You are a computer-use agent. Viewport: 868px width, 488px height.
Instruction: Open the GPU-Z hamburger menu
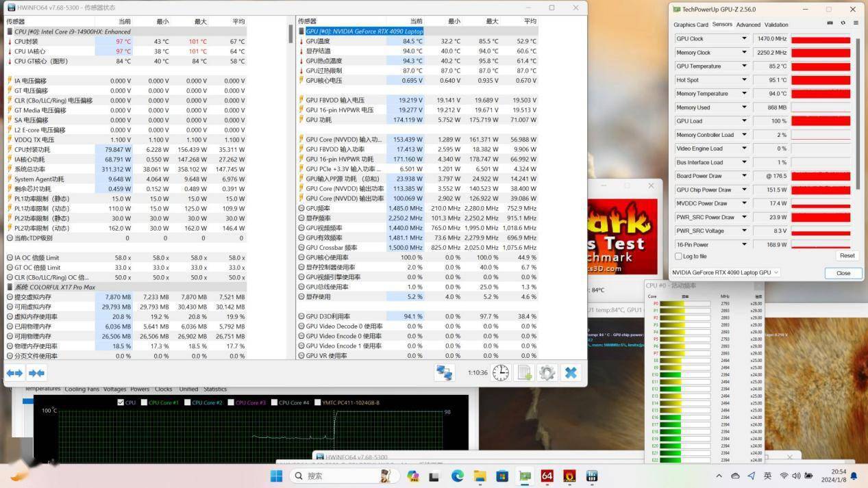tap(856, 24)
